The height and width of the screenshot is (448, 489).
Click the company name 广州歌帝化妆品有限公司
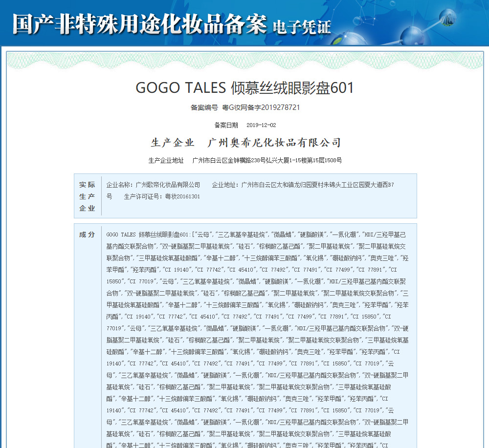[168, 185]
